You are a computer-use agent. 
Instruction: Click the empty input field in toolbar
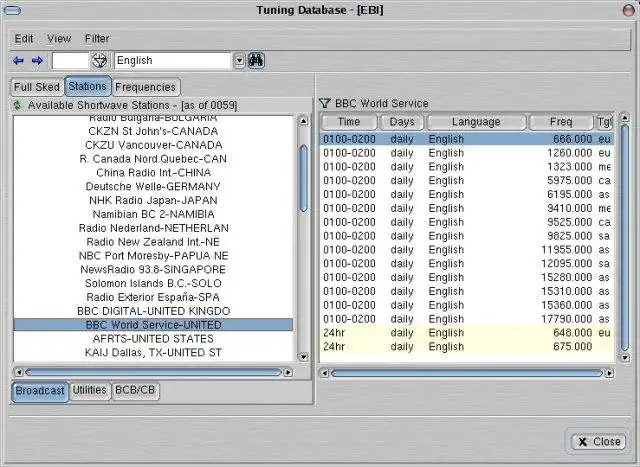click(x=70, y=60)
